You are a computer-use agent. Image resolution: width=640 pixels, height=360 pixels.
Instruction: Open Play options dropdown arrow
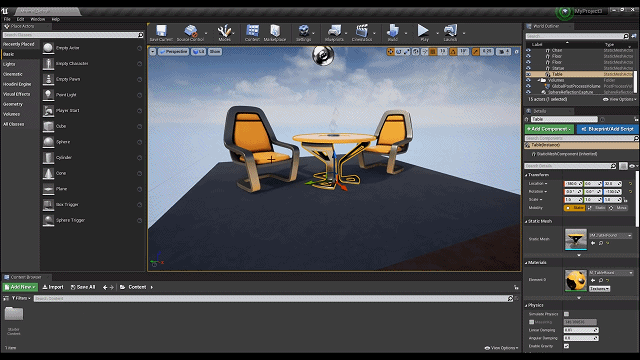(x=437, y=33)
